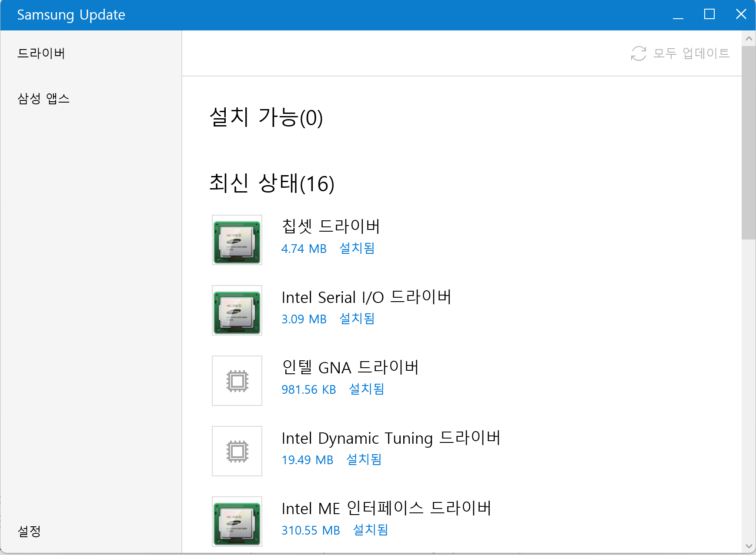Click the 칩셋 드라이버 chip icon
The width and height of the screenshot is (756, 555).
[237, 240]
